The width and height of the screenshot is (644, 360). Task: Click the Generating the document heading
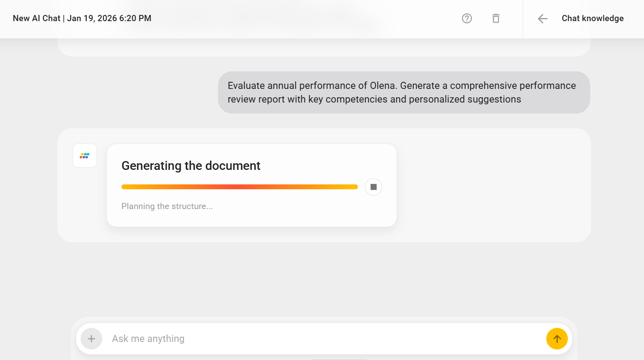click(x=191, y=166)
